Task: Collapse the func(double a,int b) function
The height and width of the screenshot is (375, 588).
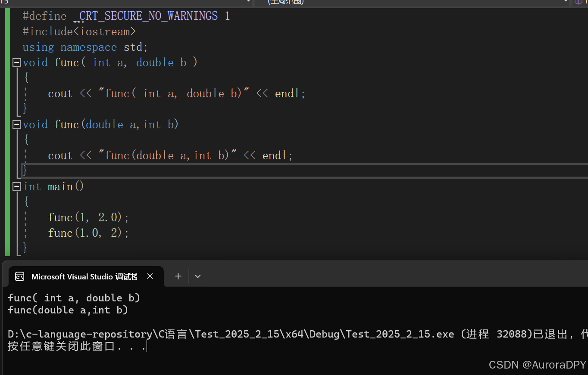Action: 17,125
